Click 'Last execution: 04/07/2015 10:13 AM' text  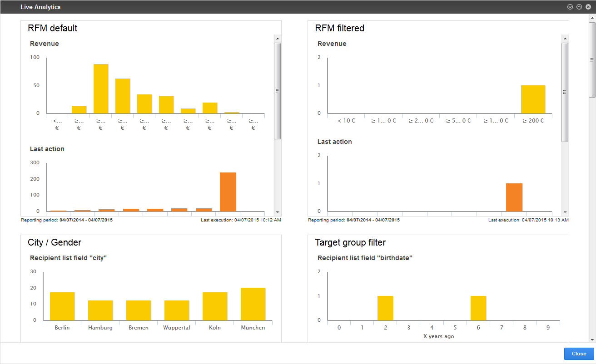tap(528, 220)
